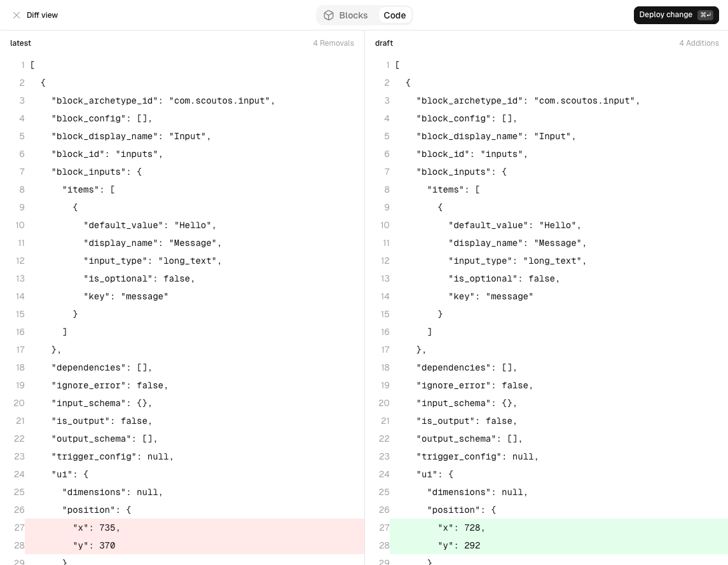Click the 4 Removals counter
Image resolution: width=728 pixels, height=565 pixels.
point(333,43)
